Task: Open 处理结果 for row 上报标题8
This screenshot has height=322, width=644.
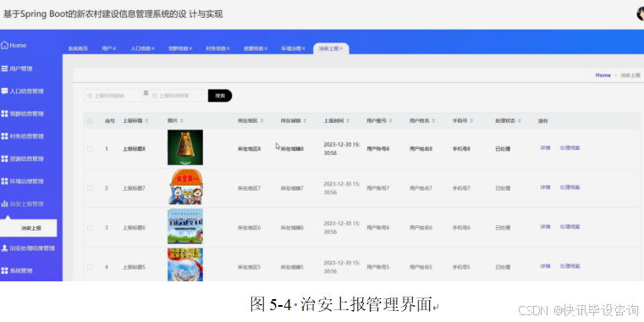Action: pyautogui.click(x=570, y=148)
